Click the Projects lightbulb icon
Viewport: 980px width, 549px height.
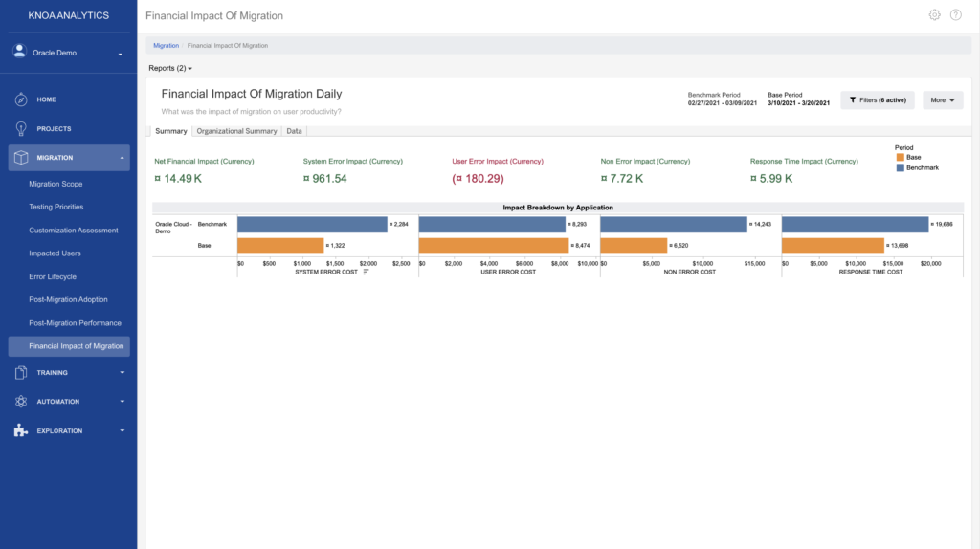point(21,129)
